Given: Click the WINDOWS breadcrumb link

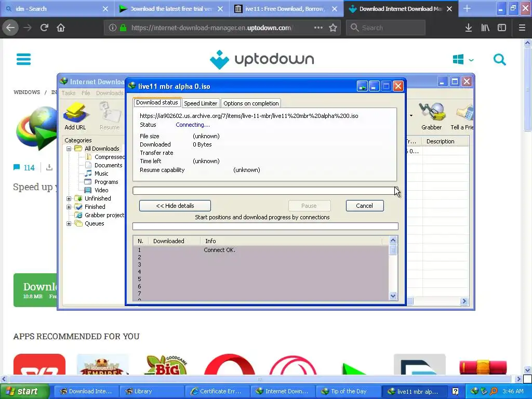Looking at the screenshot, I should coord(27,92).
